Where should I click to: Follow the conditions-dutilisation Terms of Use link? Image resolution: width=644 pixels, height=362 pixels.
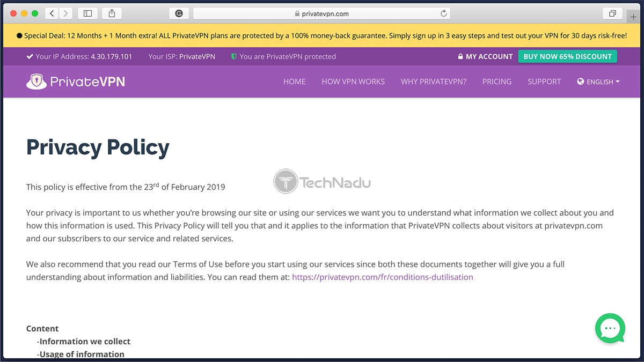pyautogui.click(x=382, y=277)
